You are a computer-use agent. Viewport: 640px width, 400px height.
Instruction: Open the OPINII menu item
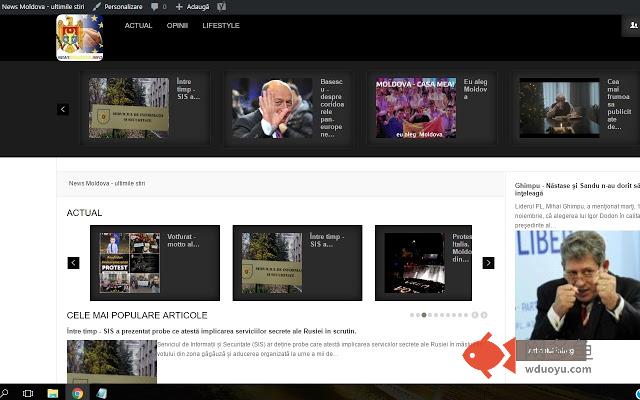(177, 25)
